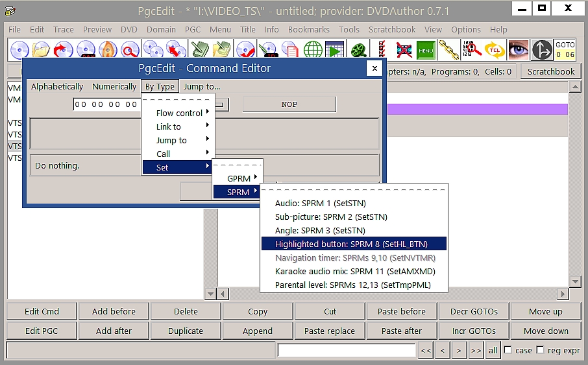
Task: Click the Edit Cmd button
Action: (42, 311)
